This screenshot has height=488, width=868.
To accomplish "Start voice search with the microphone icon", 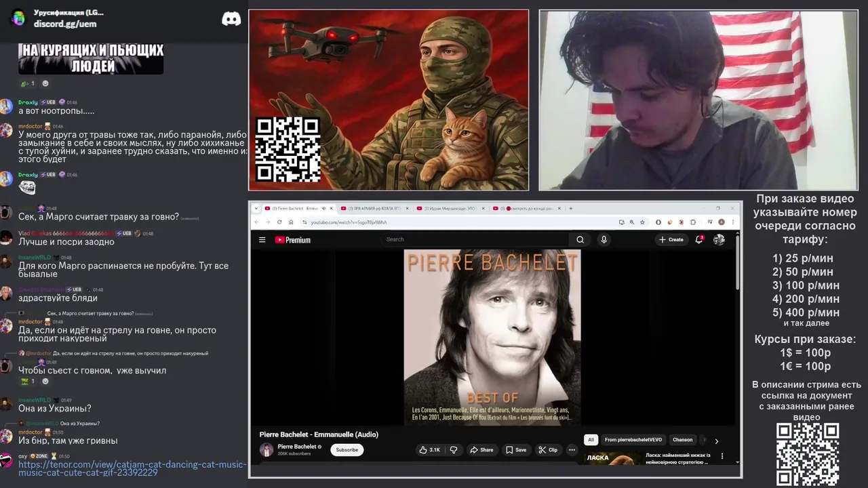I will coord(604,239).
